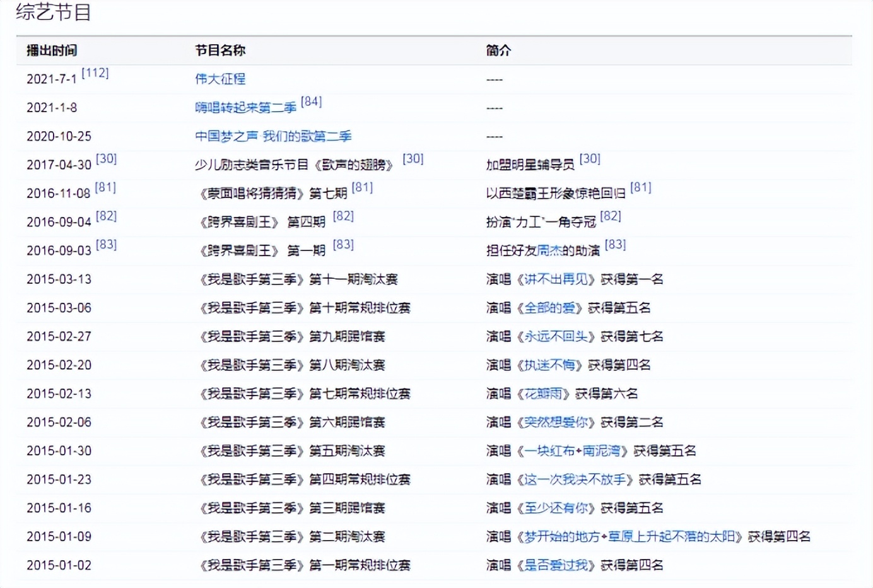Open the song link 永远不回头
The height and width of the screenshot is (588, 873).
click(555, 336)
